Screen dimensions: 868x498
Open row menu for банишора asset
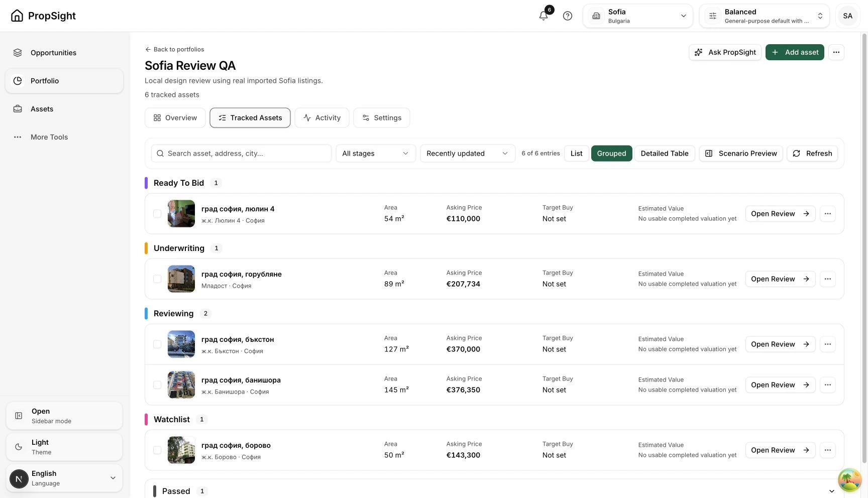coord(827,385)
